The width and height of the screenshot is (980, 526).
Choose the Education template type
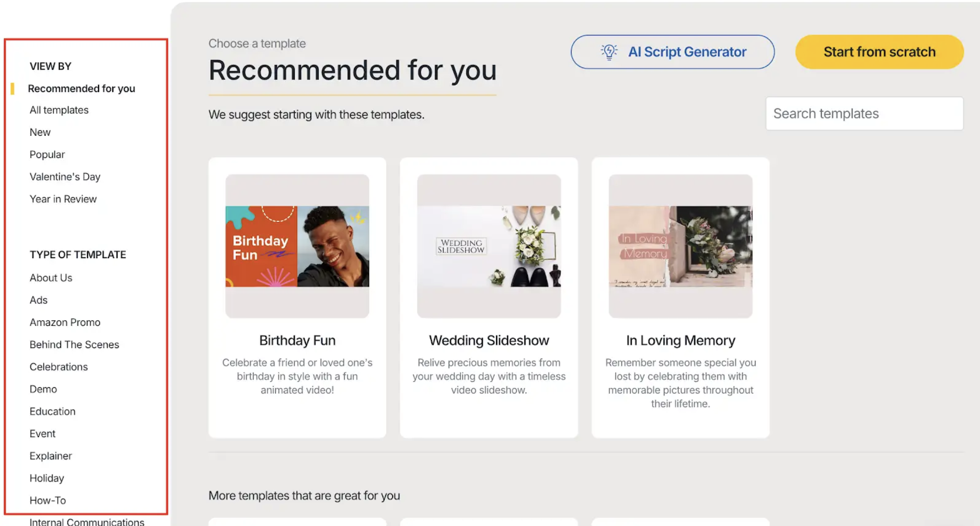click(x=52, y=411)
